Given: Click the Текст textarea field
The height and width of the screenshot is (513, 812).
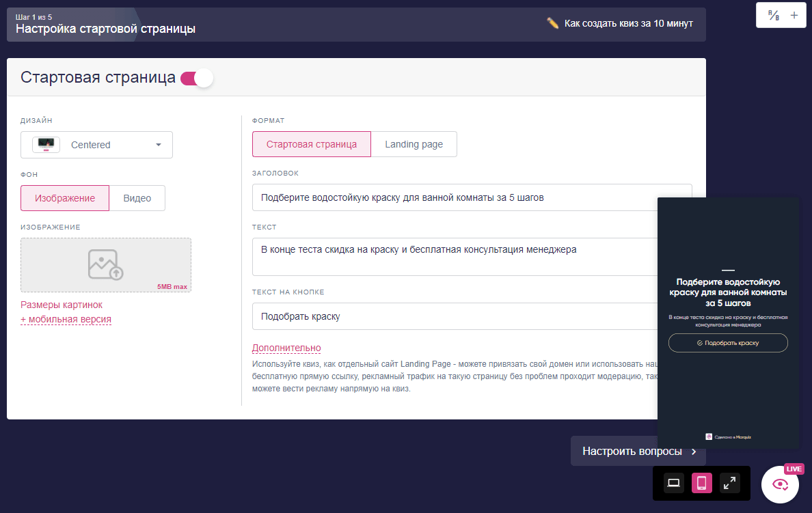Looking at the screenshot, I should [x=455, y=257].
